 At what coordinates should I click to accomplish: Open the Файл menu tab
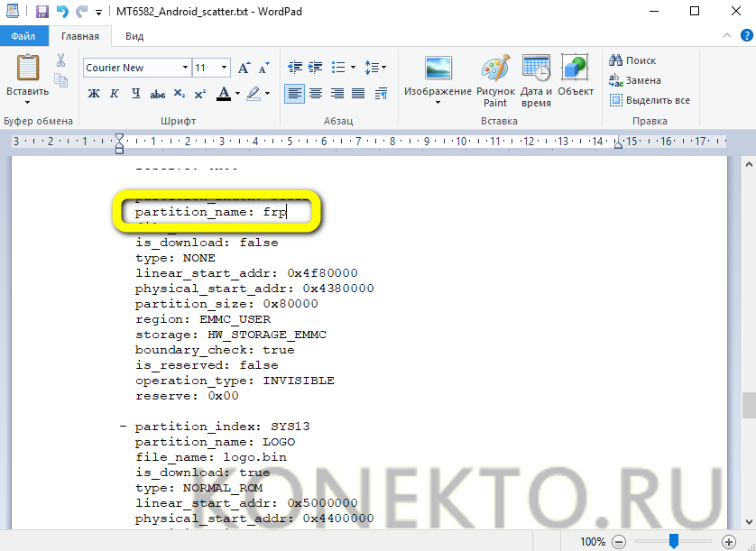point(23,36)
